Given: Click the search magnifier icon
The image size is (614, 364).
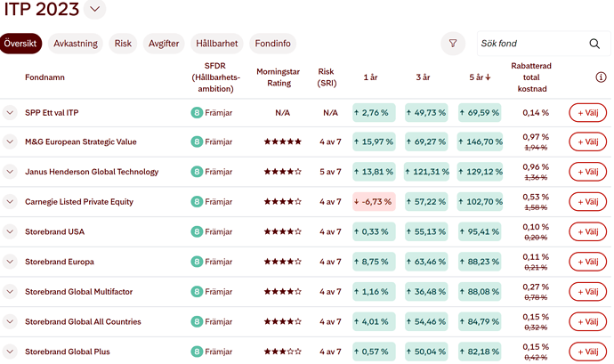Looking at the screenshot, I should point(594,44).
